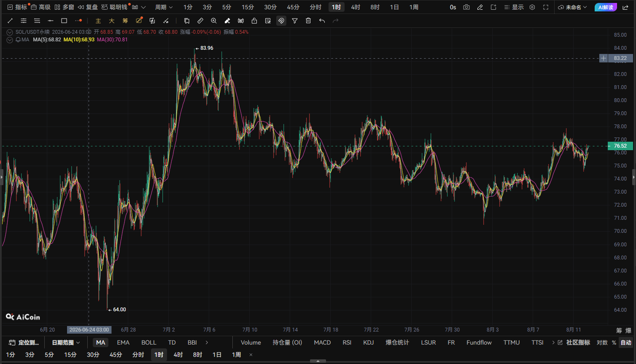This screenshot has height=364, width=636.
Task: Switch to 1日 interval in top bar
Action: point(394,7)
